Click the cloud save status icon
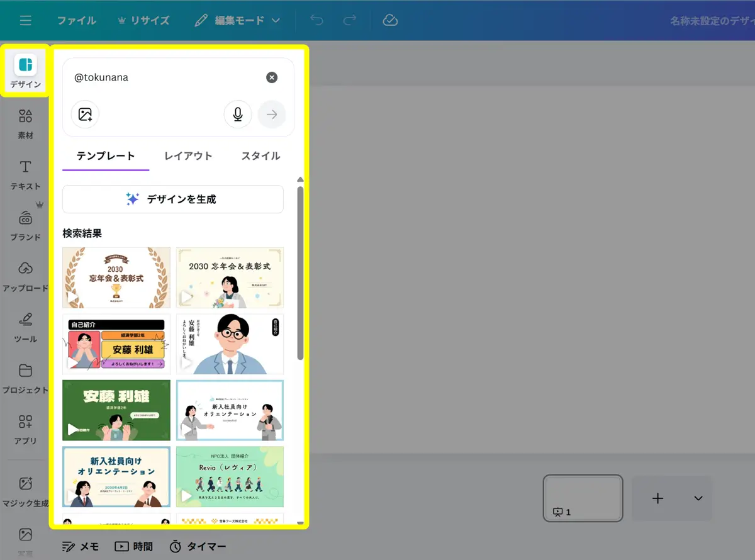The height and width of the screenshot is (560, 755). coord(390,21)
